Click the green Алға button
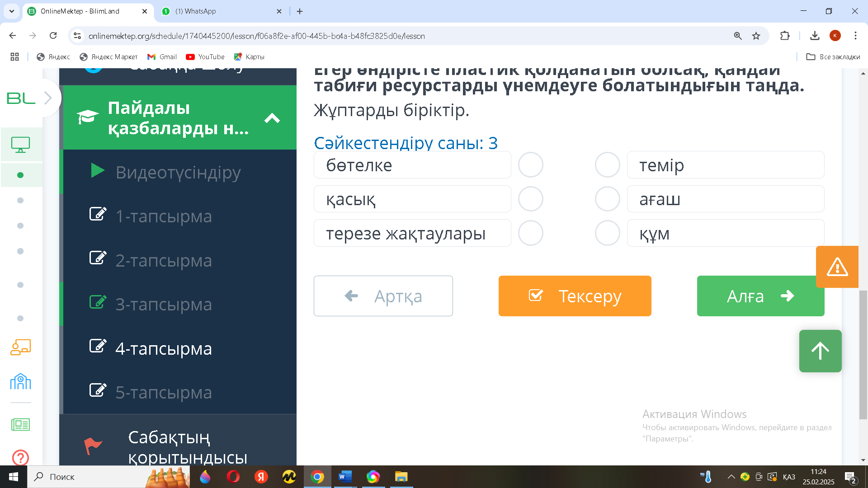Viewport: 868px width, 488px height. [x=760, y=296]
